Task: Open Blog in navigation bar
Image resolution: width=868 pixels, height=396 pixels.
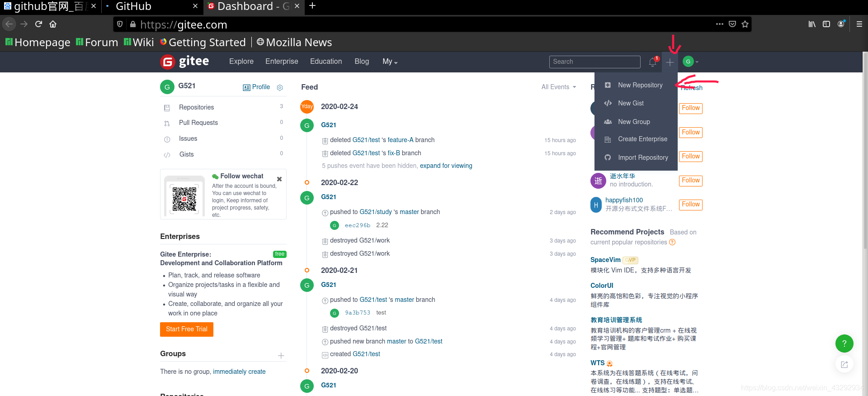Action: click(362, 62)
